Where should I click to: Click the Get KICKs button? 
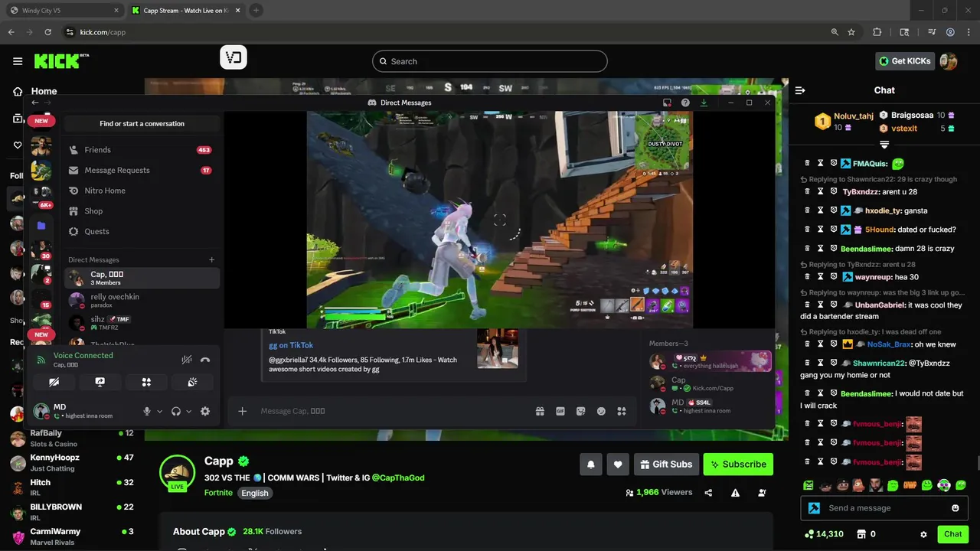pos(905,61)
